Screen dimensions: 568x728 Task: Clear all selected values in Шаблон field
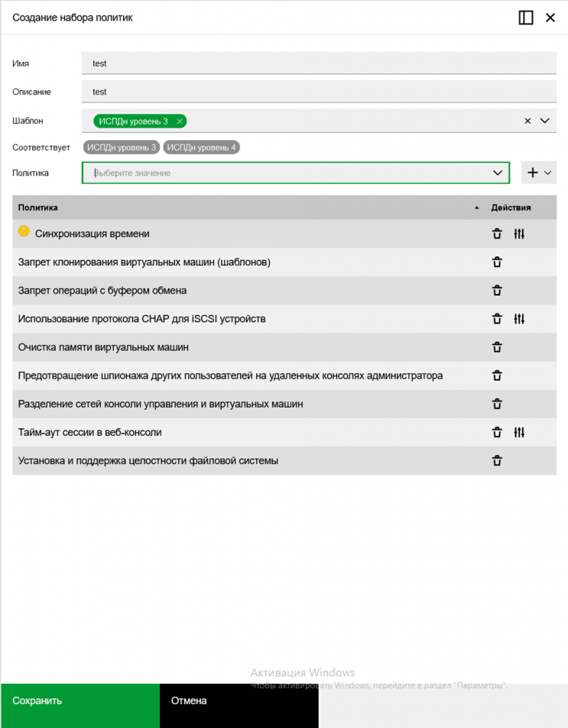click(x=527, y=121)
